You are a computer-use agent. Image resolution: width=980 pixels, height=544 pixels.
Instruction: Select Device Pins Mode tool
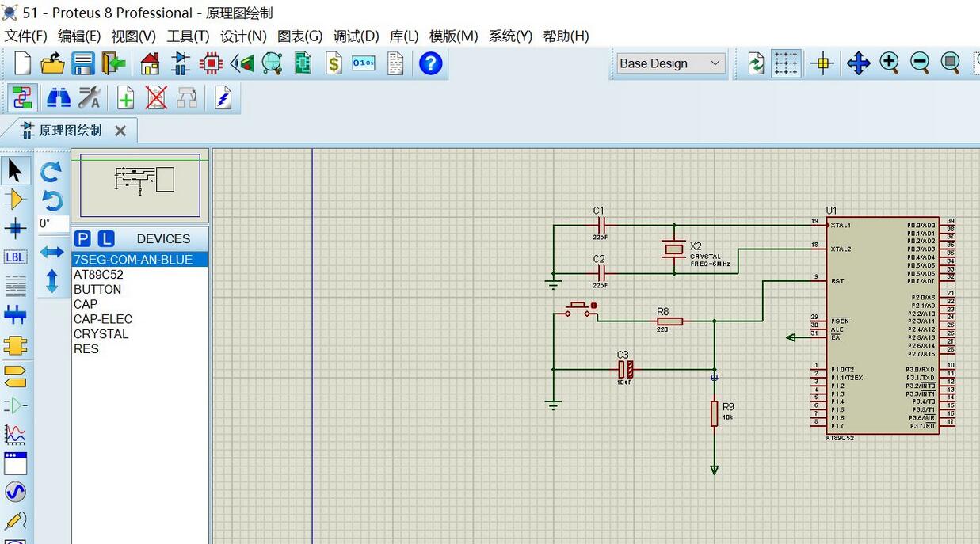pyautogui.click(x=15, y=405)
